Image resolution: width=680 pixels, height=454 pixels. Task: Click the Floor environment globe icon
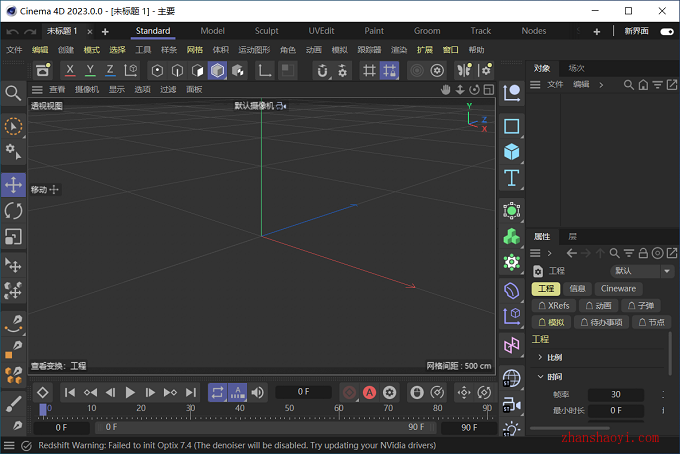(512, 378)
